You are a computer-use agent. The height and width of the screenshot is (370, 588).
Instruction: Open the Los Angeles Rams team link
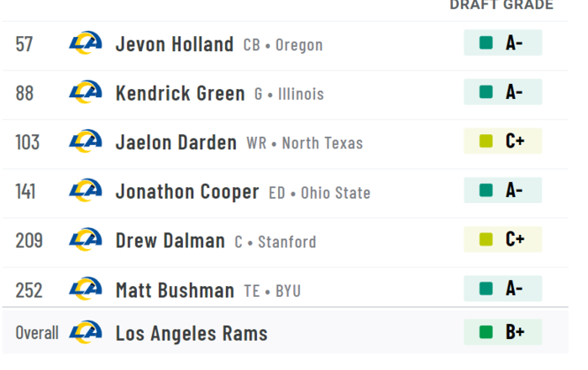pos(192,333)
